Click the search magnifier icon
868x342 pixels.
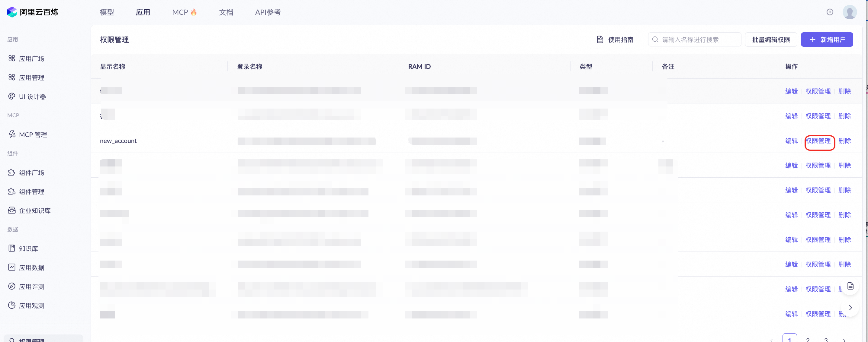[x=655, y=40]
